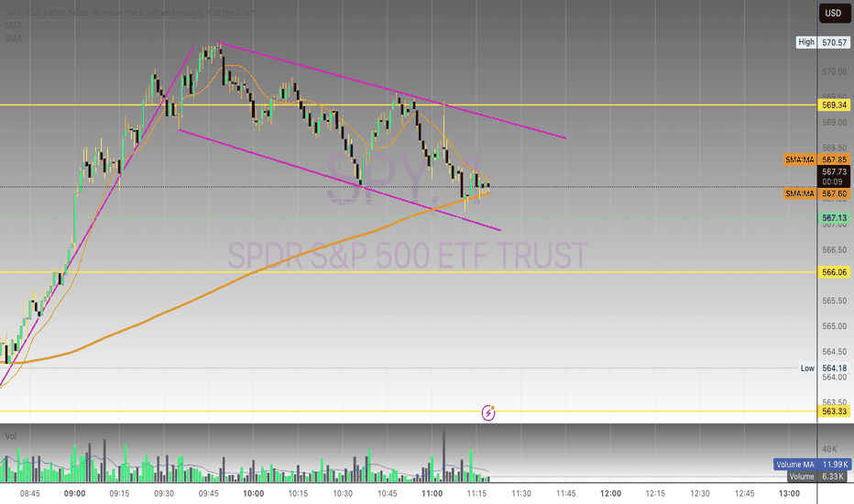Screen dimensions: 854x504
Task: Click the yellow 566.06 horizontal line label
Action: (834, 272)
